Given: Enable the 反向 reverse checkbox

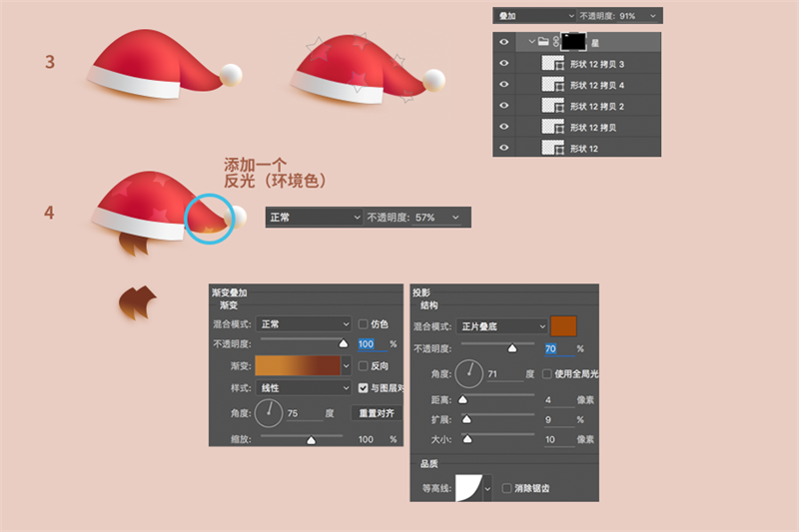Looking at the screenshot, I should 363,365.
